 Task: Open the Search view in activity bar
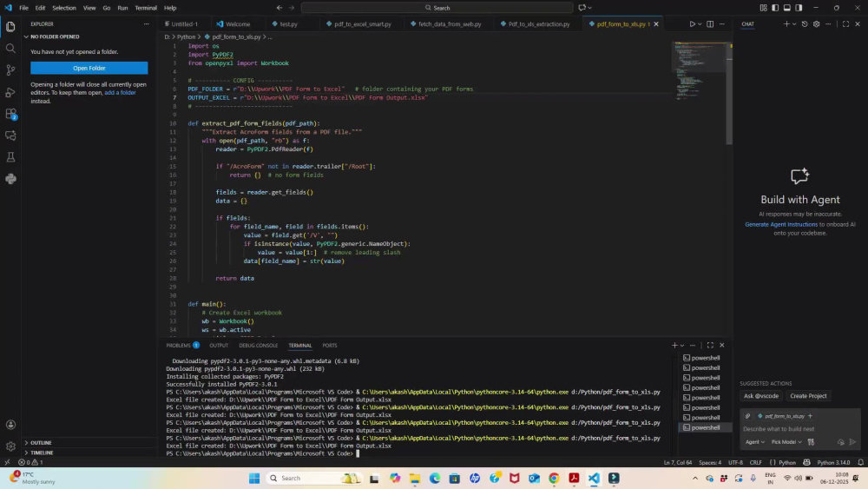point(10,48)
